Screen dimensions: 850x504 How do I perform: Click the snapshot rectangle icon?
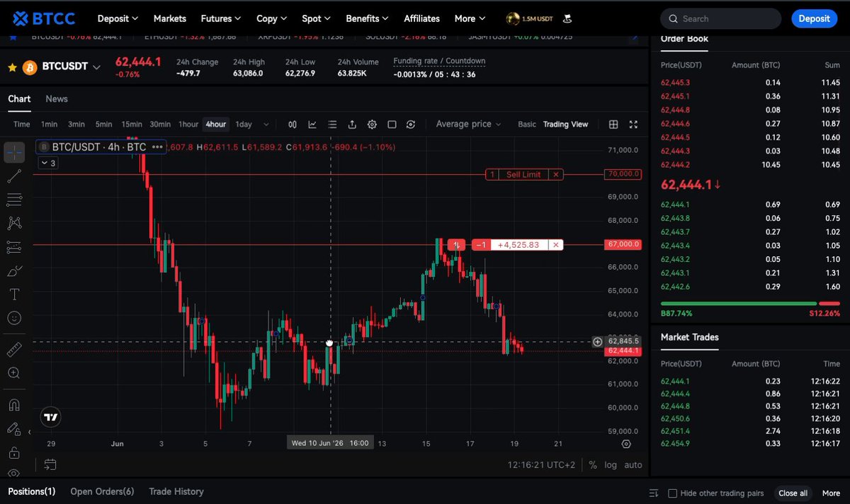392,125
